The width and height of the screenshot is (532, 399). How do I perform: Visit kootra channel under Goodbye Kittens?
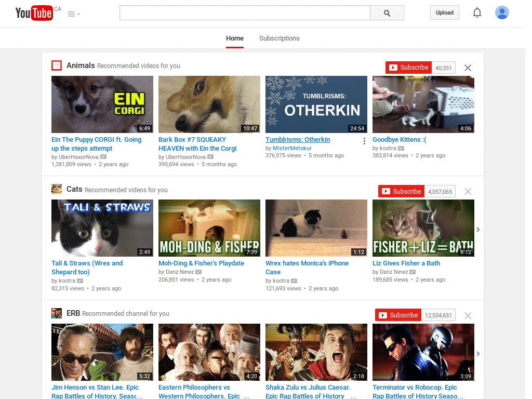coord(388,148)
